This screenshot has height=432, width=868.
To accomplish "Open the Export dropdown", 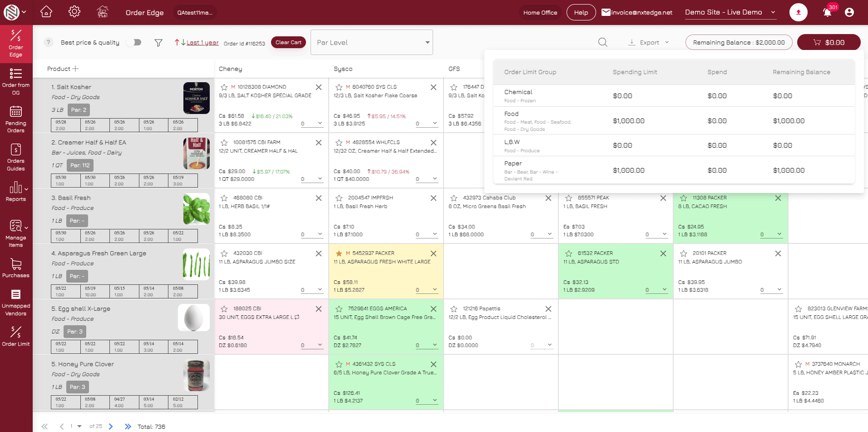I will (x=649, y=42).
